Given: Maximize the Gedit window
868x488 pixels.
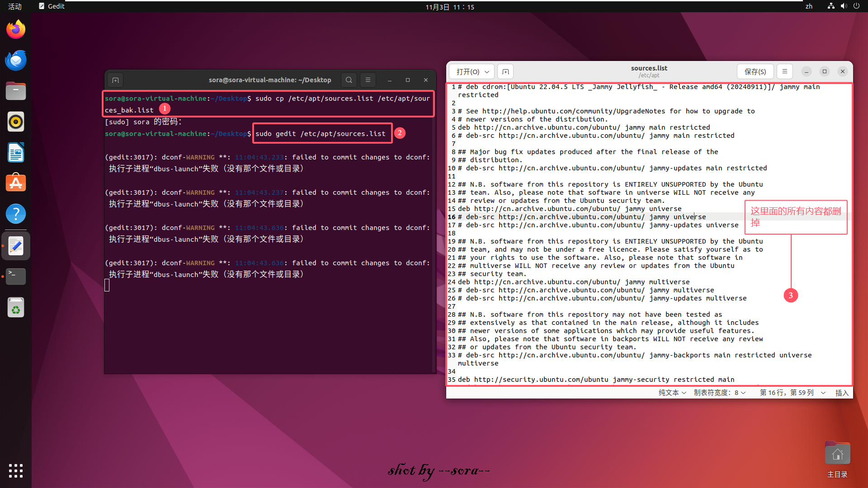Looking at the screenshot, I should 825,71.
